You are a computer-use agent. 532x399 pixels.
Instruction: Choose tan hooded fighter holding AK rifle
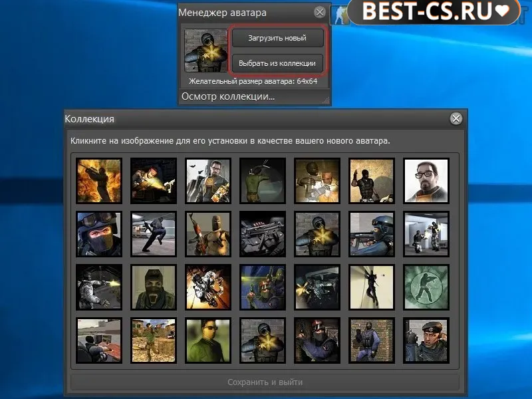click(x=208, y=234)
